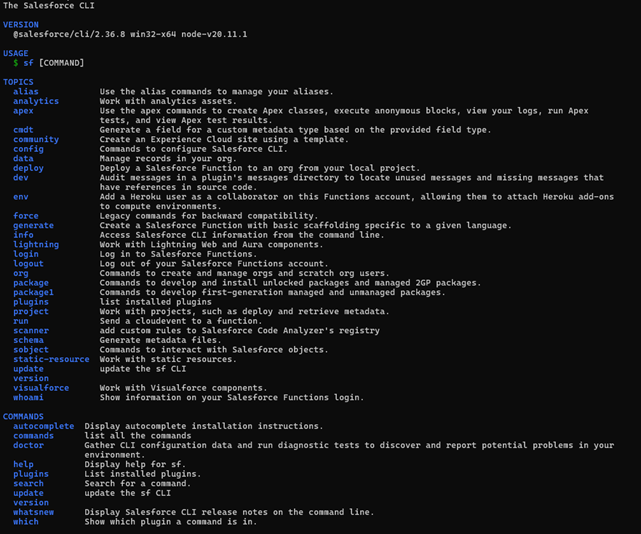Image resolution: width=641 pixels, height=534 pixels.
Task: Click 'Work with static resources.' description
Action: (x=168, y=359)
